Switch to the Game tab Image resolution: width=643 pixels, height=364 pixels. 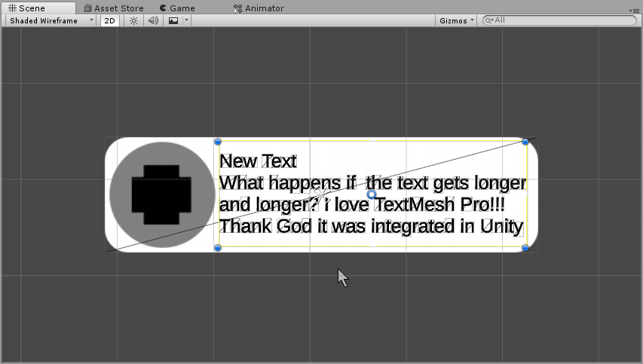pyautogui.click(x=177, y=8)
